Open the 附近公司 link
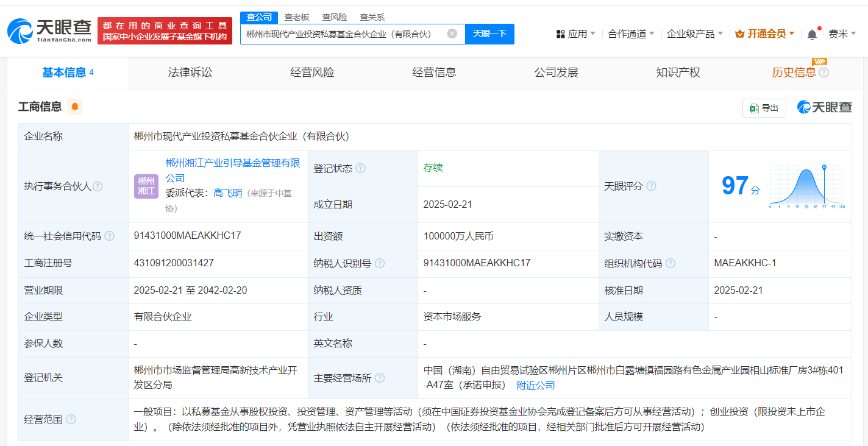868x446 pixels. coord(536,385)
